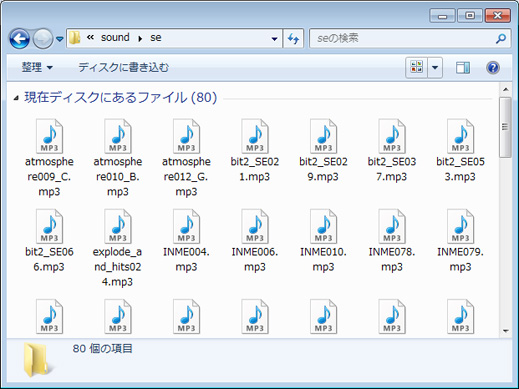Expand arrow between sound and se
Viewport: 519px width, 389px height.
pos(140,39)
